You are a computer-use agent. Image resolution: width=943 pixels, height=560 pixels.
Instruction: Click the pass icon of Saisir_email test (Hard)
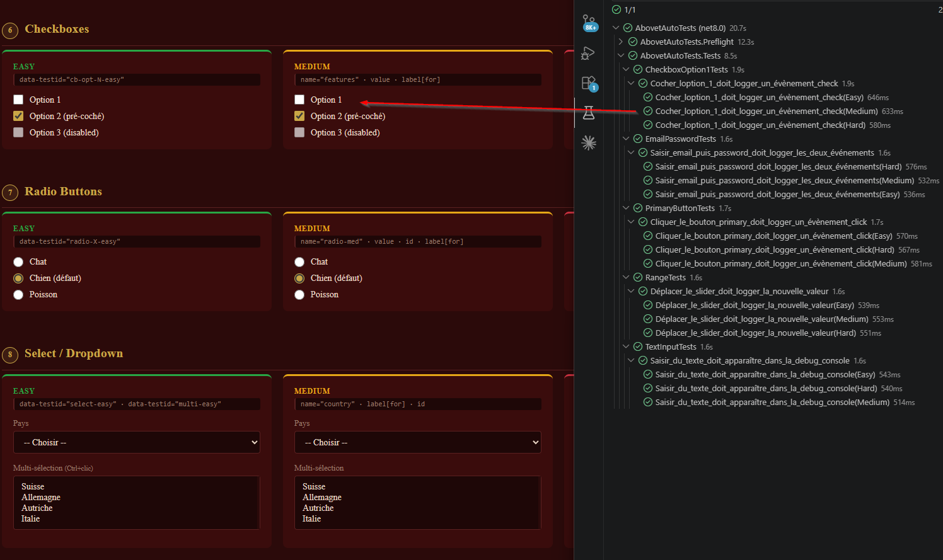648,166
